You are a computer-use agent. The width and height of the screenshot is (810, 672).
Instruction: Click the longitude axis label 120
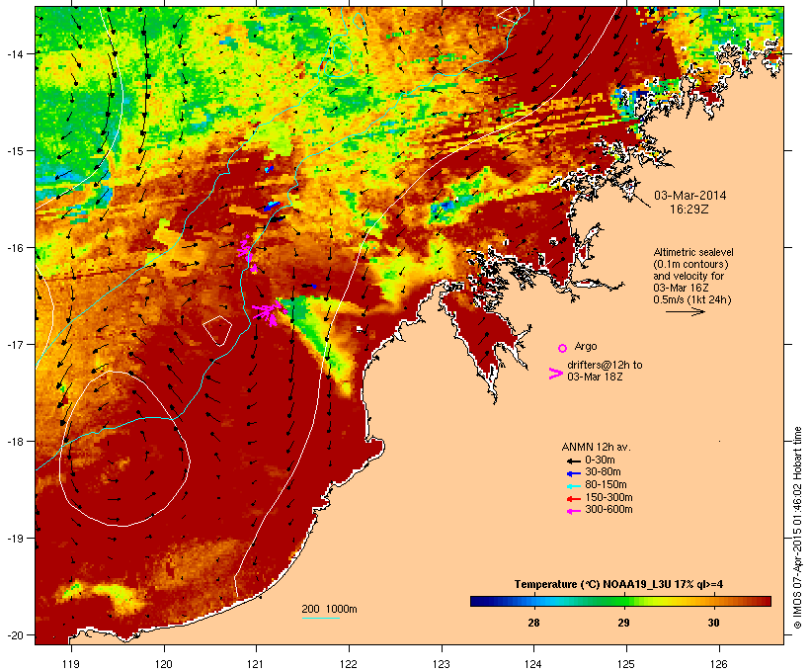pyautogui.click(x=164, y=664)
